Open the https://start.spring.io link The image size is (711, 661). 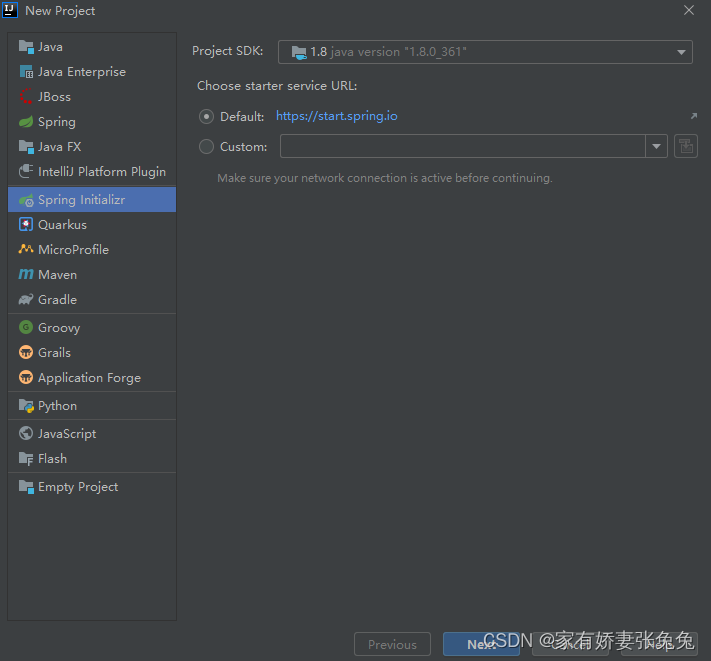[x=336, y=116]
